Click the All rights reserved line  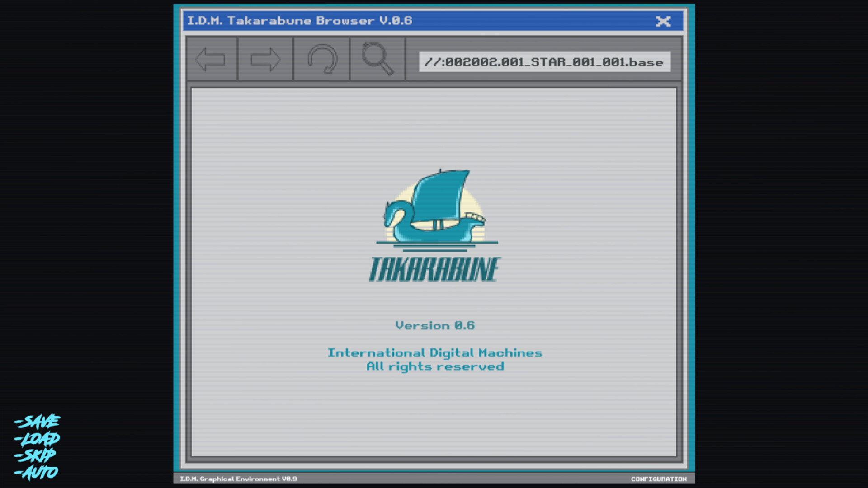point(435,366)
